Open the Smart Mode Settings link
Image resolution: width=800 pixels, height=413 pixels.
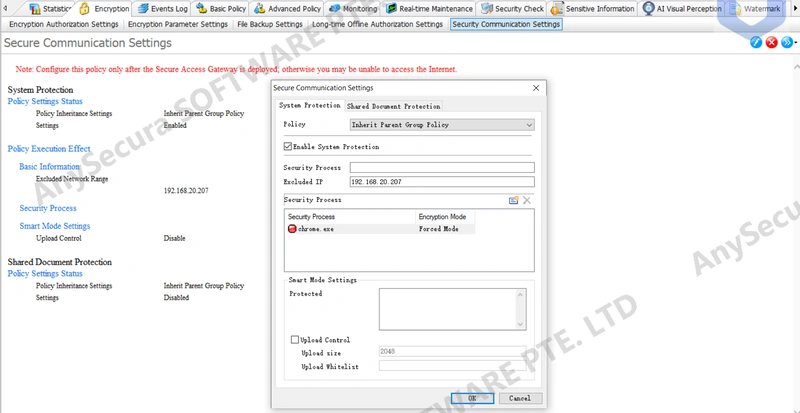55,226
